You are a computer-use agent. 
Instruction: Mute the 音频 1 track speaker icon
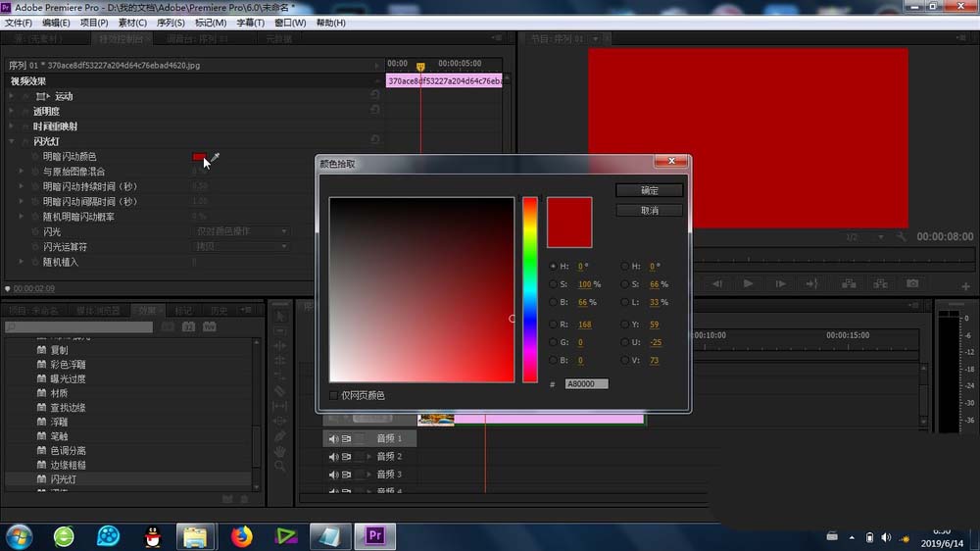333,439
